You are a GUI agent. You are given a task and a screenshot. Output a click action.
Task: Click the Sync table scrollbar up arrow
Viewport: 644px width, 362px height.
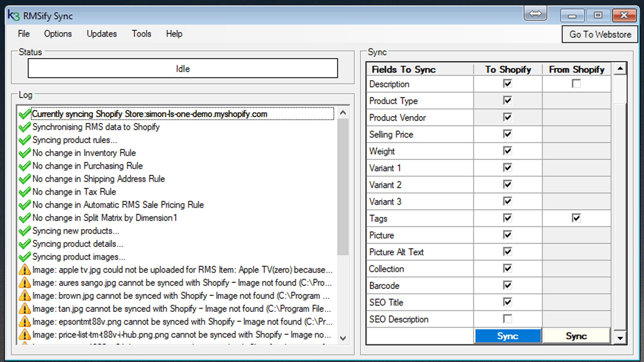tap(620, 67)
